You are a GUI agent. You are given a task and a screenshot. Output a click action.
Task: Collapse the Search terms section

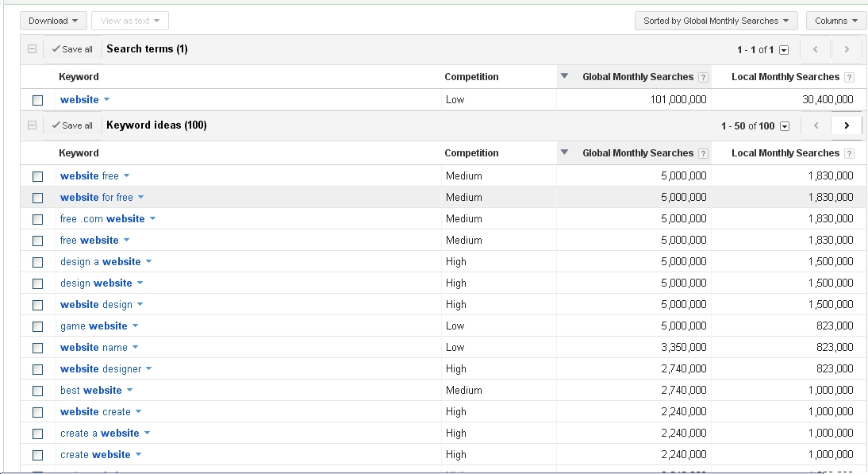pos(33,49)
